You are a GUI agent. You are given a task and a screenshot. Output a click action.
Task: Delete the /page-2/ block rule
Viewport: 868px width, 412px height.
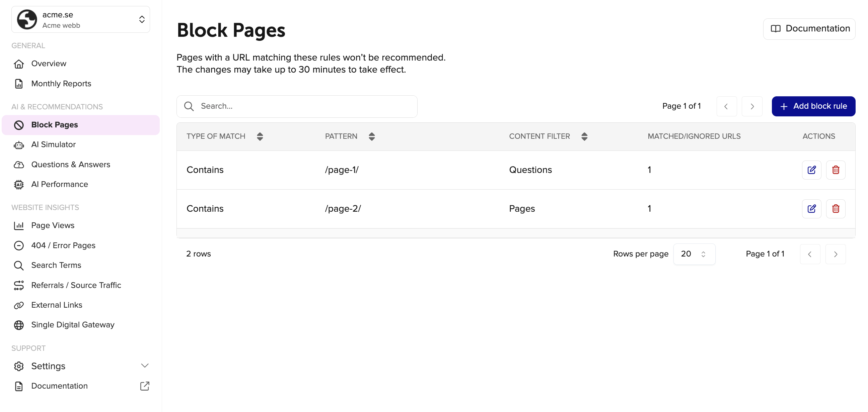(835, 208)
